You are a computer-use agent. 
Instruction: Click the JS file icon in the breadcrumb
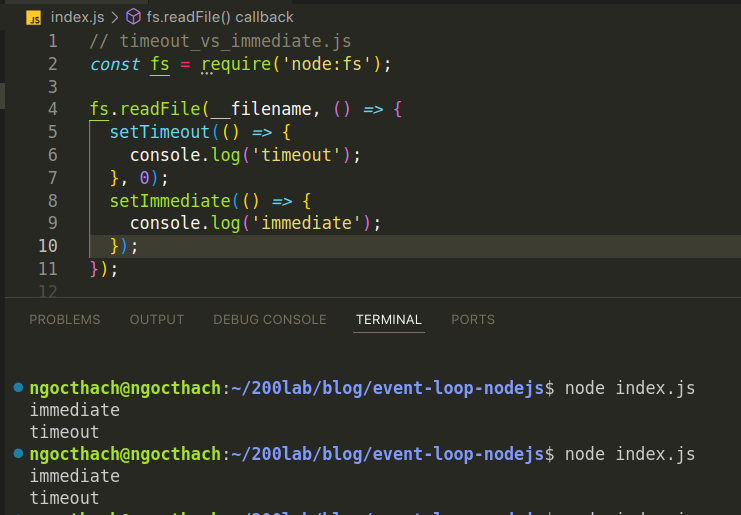tap(33, 17)
